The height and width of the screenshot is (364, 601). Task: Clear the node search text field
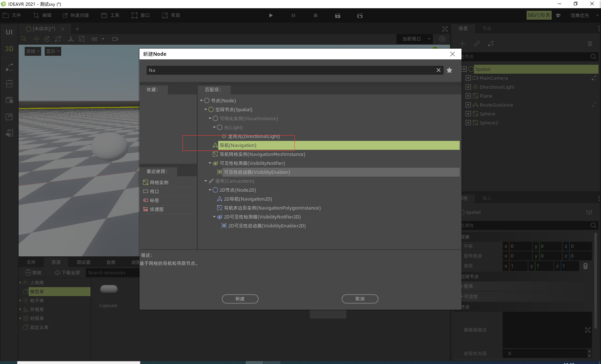pos(438,70)
